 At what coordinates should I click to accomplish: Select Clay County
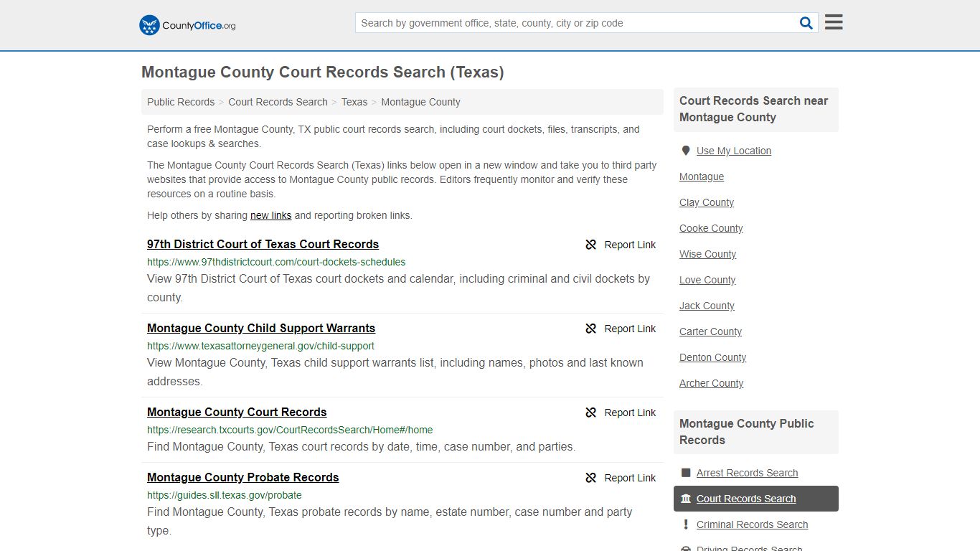707,202
